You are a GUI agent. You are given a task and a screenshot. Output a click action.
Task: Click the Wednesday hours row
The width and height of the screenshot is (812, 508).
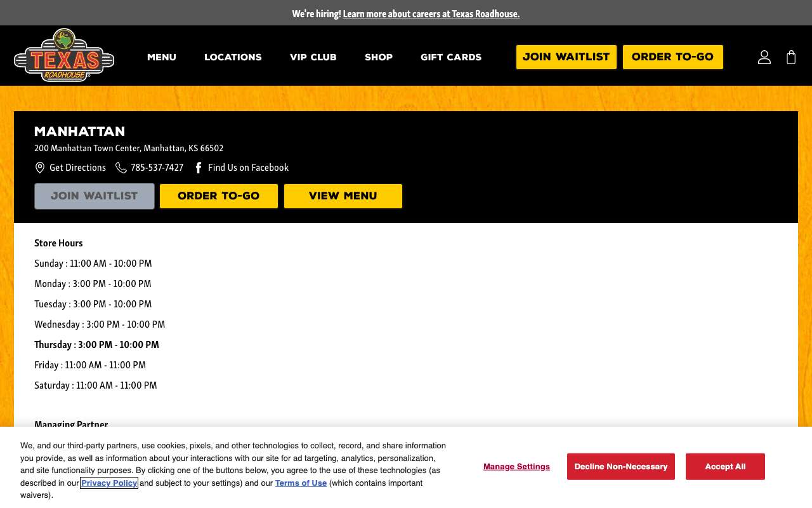coord(100,324)
